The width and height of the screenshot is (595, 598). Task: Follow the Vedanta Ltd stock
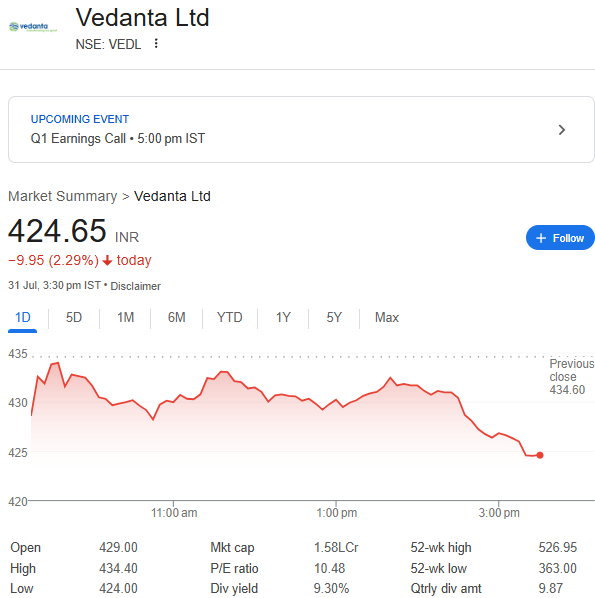pyautogui.click(x=560, y=238)
